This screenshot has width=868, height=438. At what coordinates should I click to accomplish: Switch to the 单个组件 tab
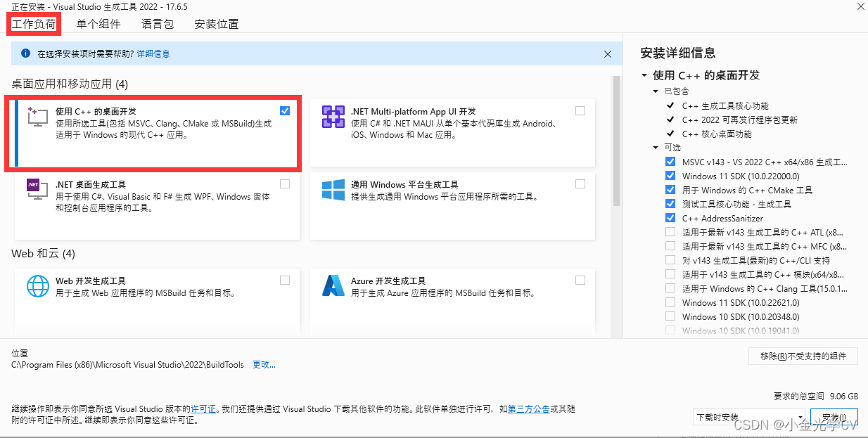tap(98, 24)
